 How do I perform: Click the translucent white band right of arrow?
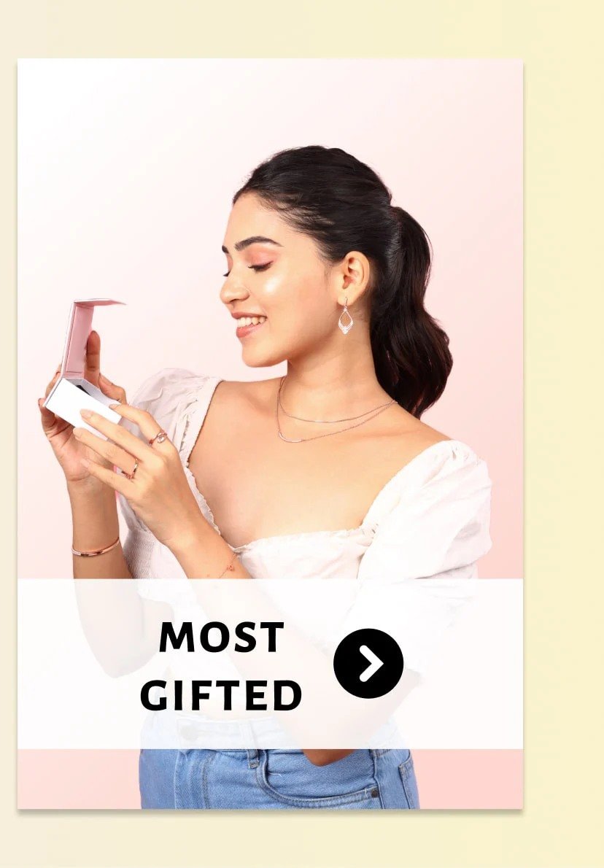[465, 663]
